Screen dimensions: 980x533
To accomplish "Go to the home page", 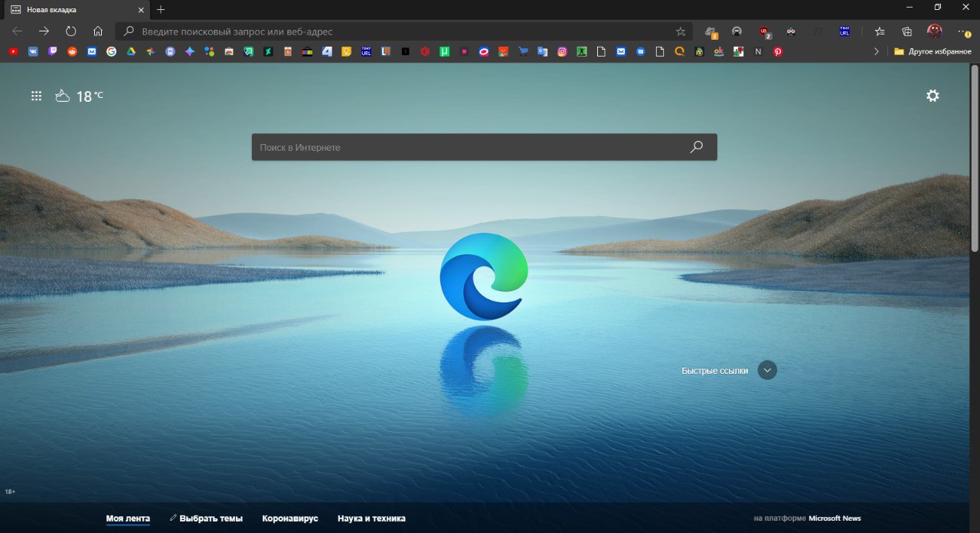I will point(98,31).
